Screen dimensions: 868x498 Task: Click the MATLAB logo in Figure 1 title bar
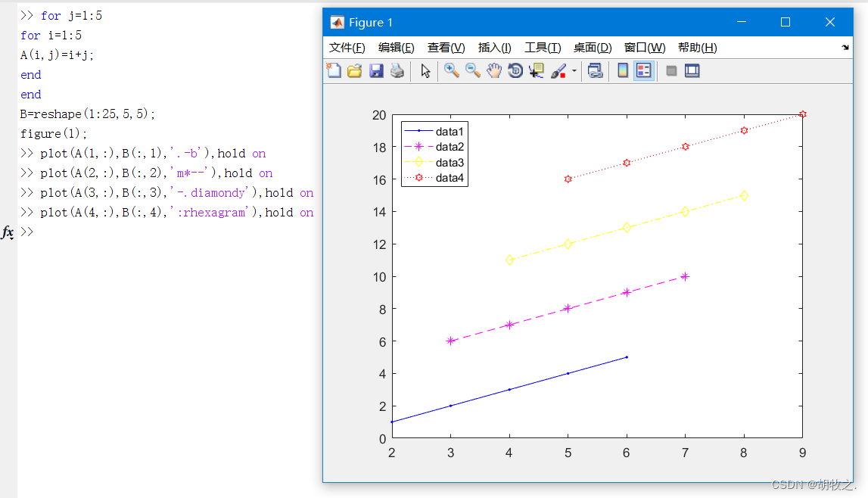click(337, 23)
